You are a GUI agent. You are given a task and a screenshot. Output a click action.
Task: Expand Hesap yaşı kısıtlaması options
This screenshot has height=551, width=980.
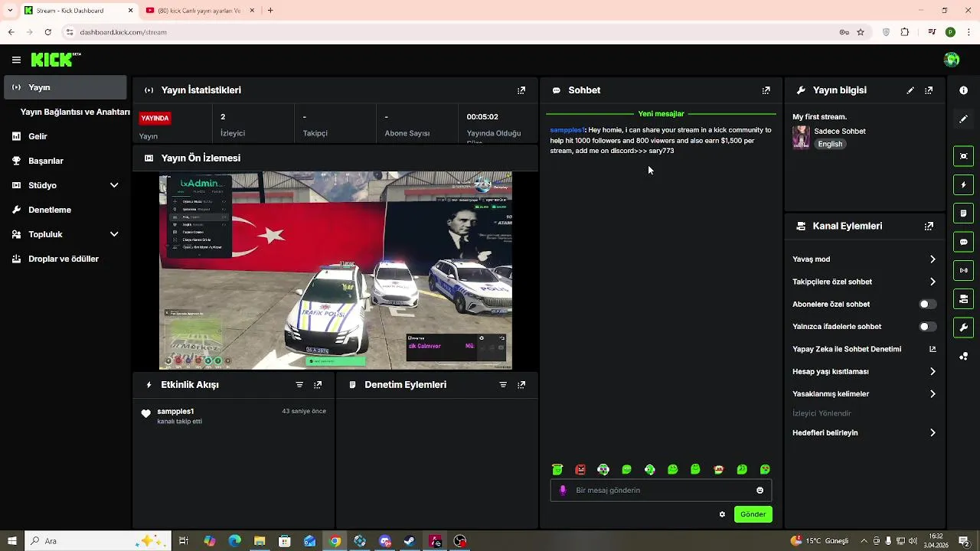933,372
